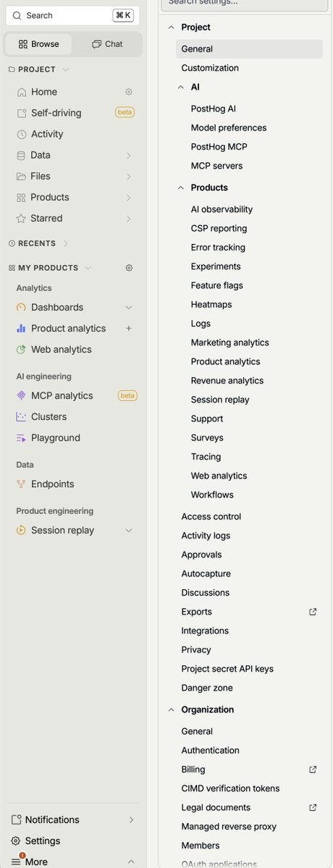Open Exports external link icon
This screenshot has height=868, width=333.
point(313,612)
